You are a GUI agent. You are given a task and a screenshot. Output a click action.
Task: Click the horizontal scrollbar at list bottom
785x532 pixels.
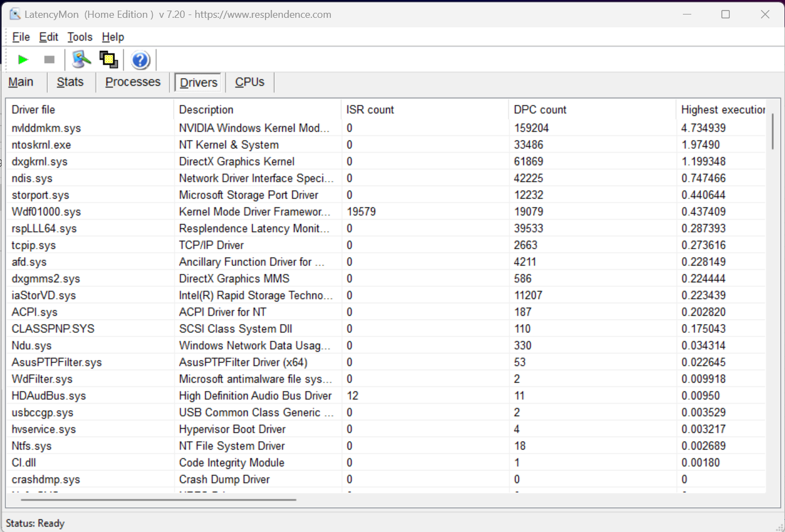[158, 500]
